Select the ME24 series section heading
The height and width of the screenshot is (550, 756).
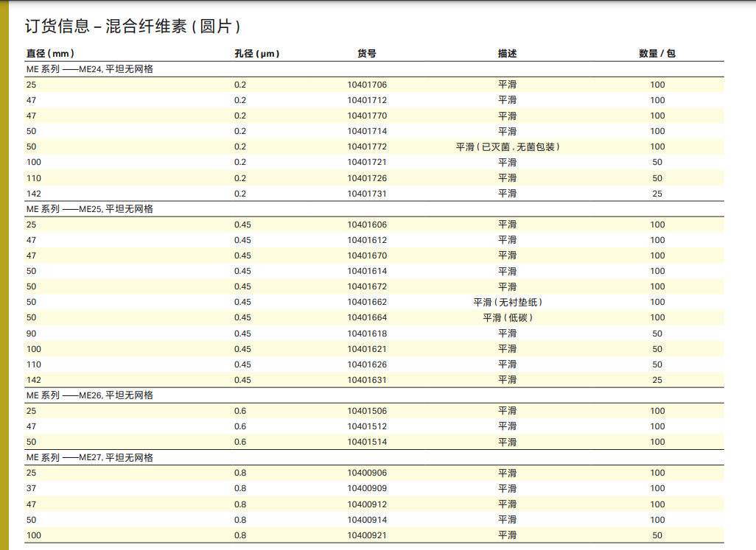tap(90, 69)
